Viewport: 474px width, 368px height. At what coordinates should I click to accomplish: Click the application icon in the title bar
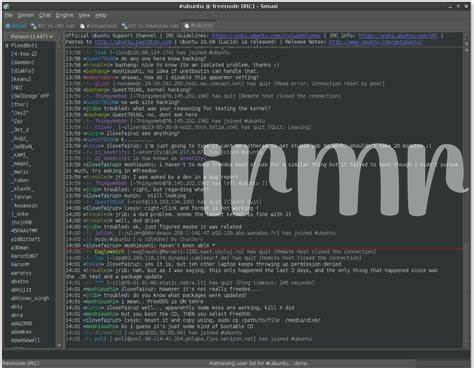pos(6,6)
